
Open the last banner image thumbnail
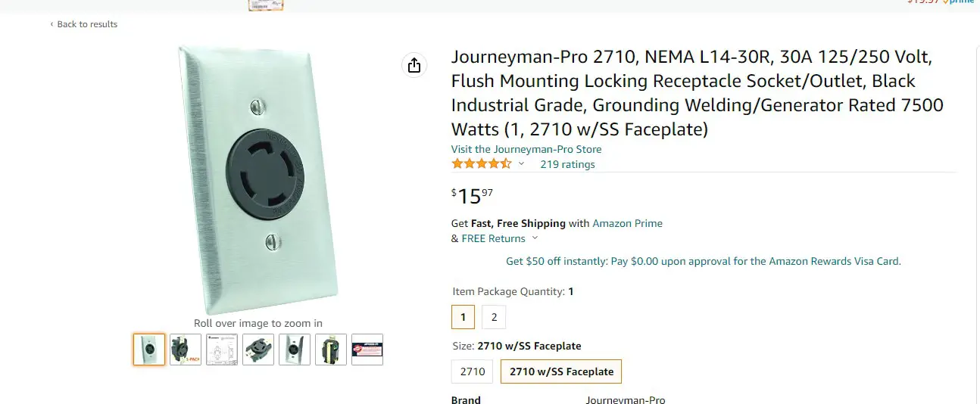pyautogui.click(x=367, y=350)
